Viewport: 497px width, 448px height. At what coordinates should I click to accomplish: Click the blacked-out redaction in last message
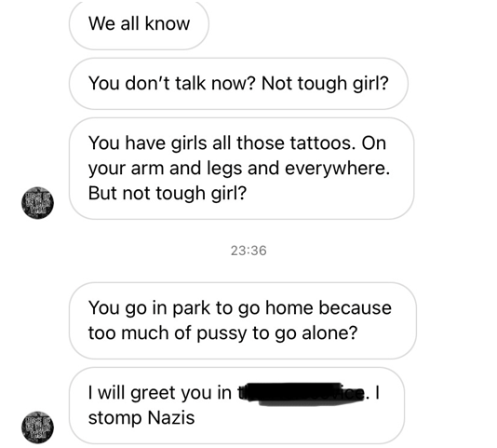(305, 394)
